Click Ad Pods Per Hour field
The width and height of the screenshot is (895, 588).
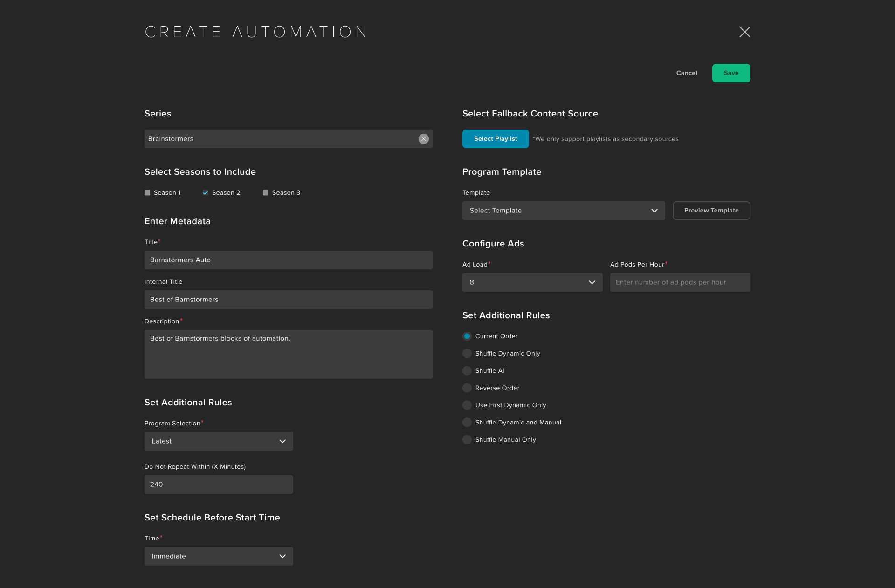tap(680, 282)
